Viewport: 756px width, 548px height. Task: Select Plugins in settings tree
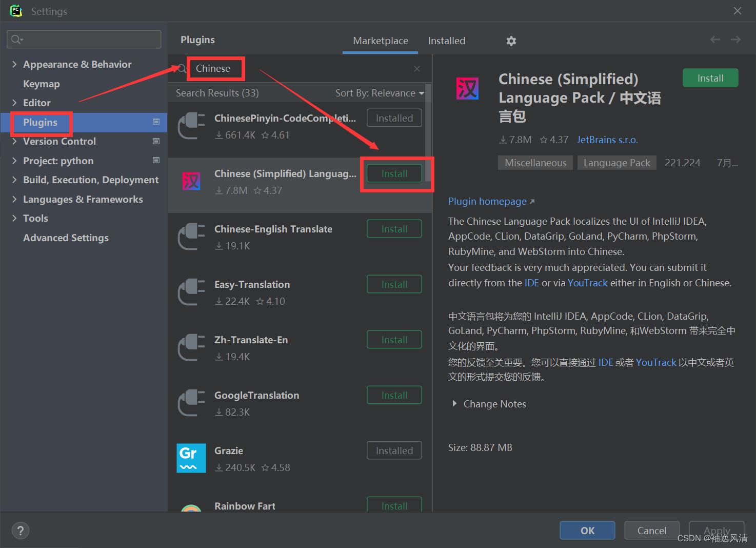(40, 122)
